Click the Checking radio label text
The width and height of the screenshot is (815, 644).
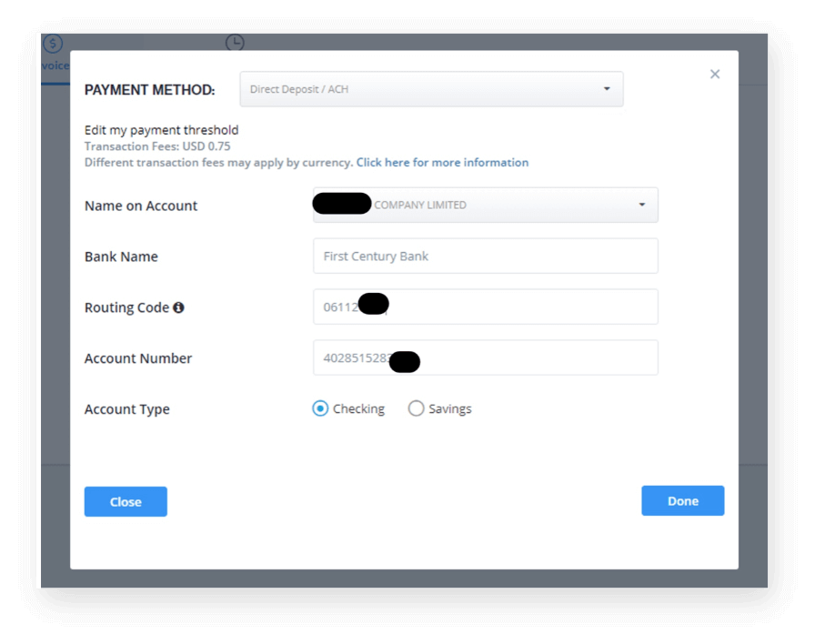pyautogui.click(x=358, y=409)
